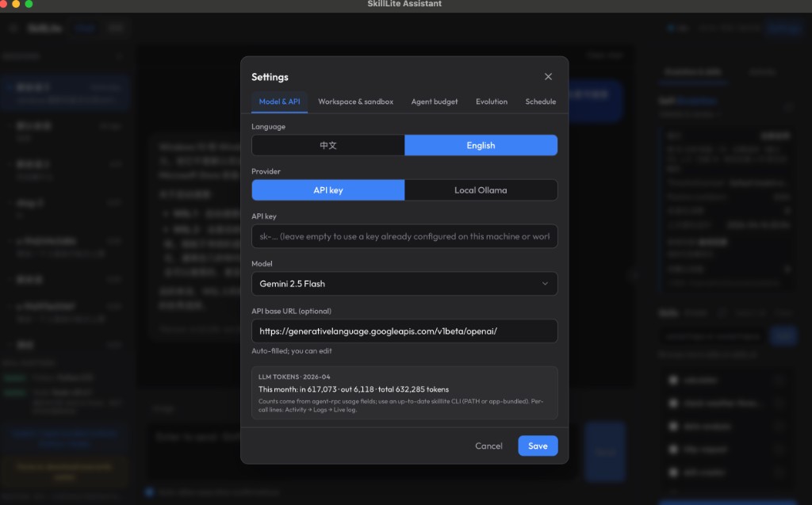
Task: Switch to the Model & API tab
Action: [279, 101]
